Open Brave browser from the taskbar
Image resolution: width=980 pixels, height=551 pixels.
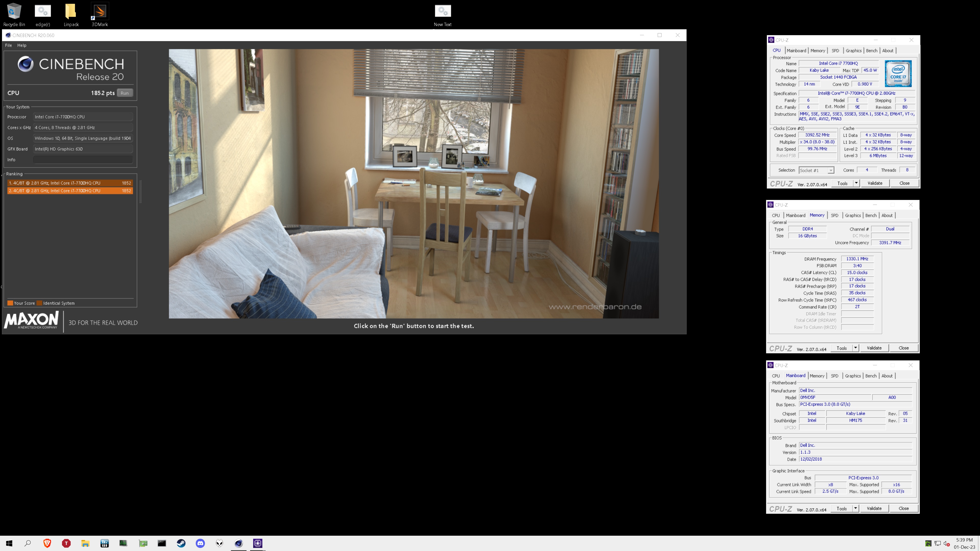click(x=47, y=543)
